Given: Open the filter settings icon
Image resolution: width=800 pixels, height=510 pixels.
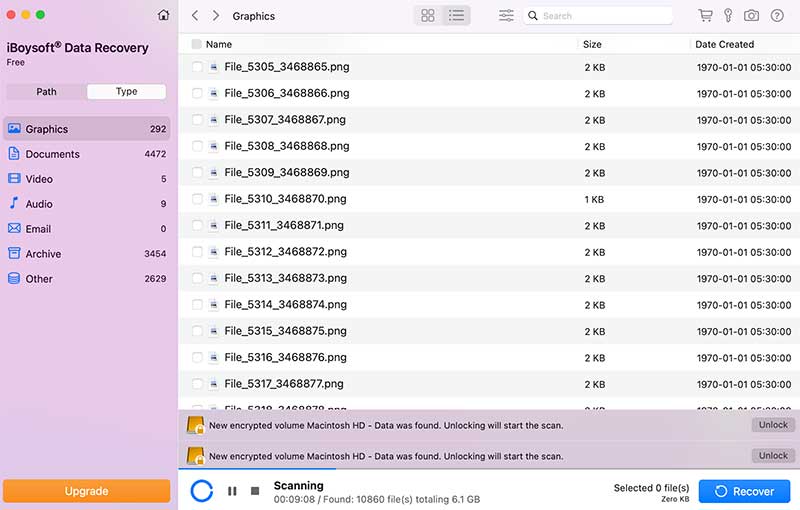Looking at the screenshot, I should tap(506, 16).
